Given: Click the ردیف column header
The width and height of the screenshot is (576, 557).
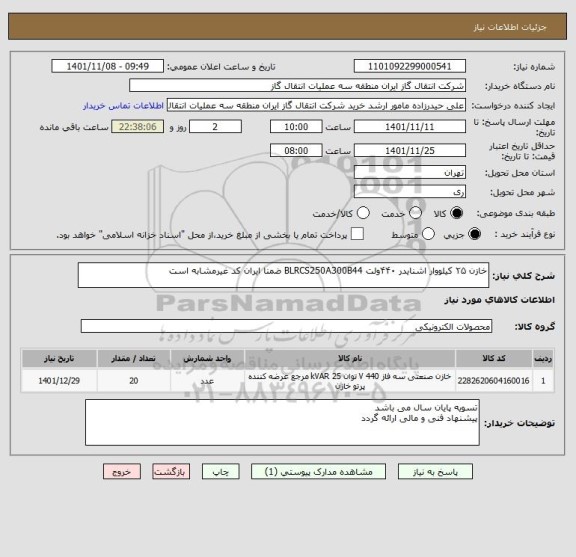Looking at the screenshot, I should tap(543, 358).
